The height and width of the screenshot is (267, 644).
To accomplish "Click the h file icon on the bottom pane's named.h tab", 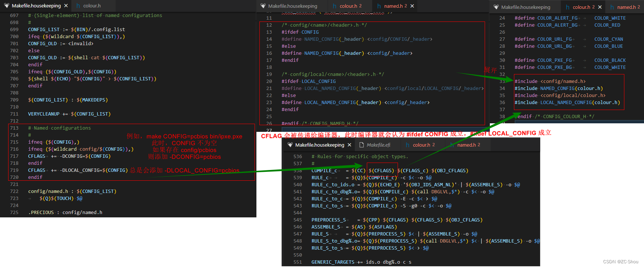I will coord(452,145).
